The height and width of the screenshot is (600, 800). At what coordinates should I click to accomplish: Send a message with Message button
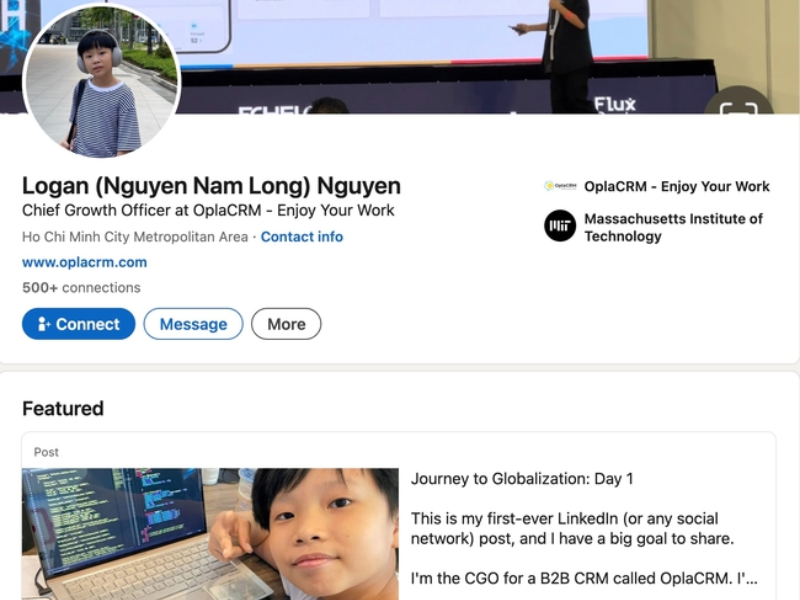(193, 324)
